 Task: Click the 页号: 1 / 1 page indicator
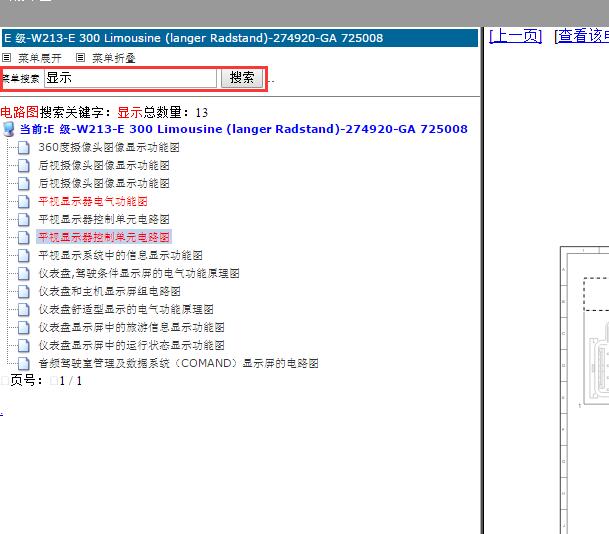point(46,381)
